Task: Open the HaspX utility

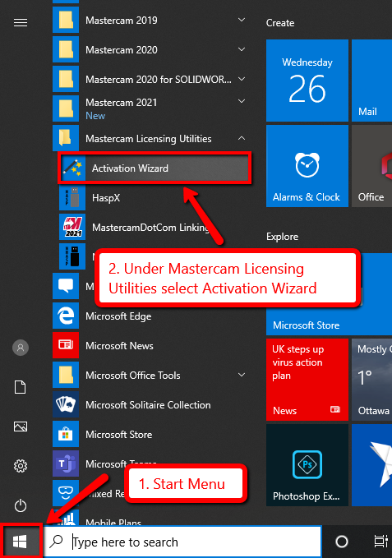Action: [x=154, y=197]
